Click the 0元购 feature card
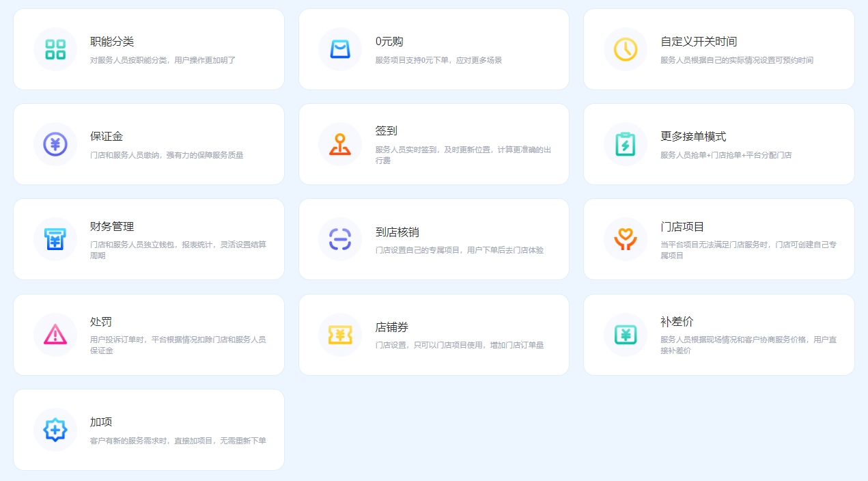Viewport: 868px width, 481px height. [434, 49]
